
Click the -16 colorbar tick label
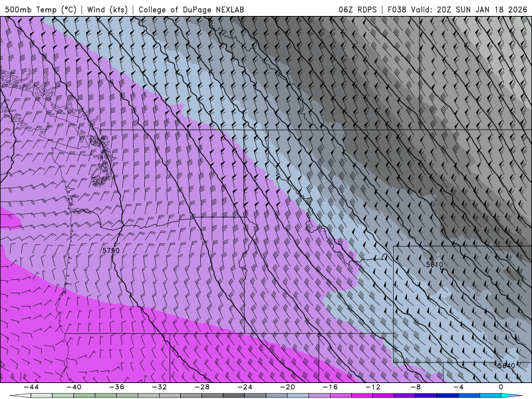coord(330,387)
